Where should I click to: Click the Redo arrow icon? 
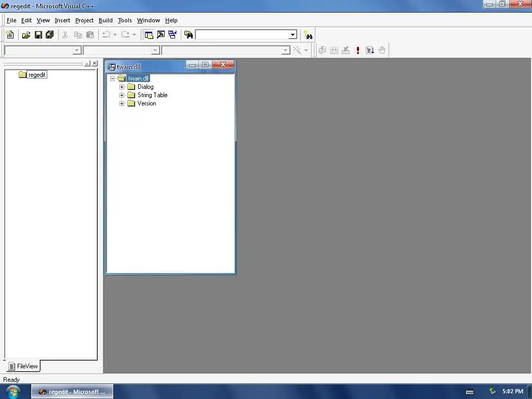tap(125, 35)
